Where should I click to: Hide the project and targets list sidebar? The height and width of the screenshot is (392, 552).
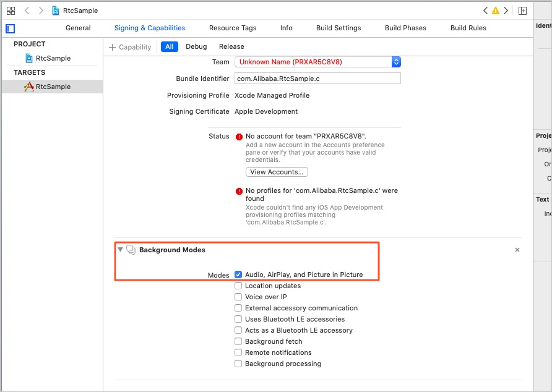click(x=10, y=28)
